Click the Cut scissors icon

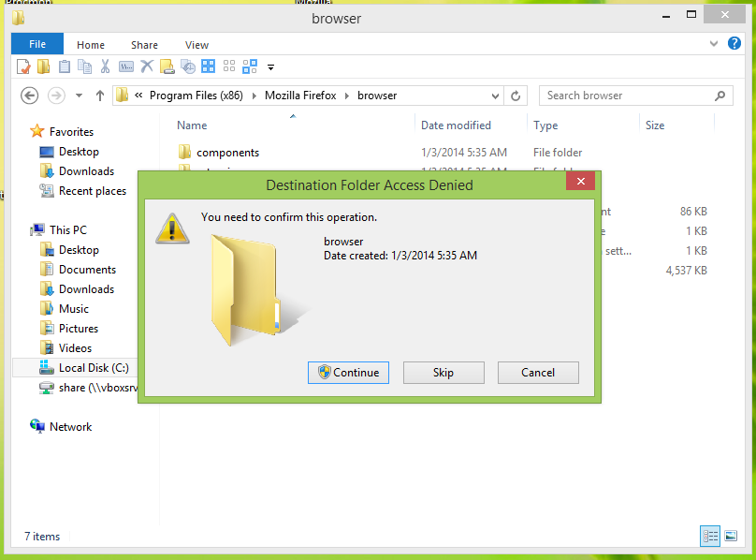pos(106,66)
